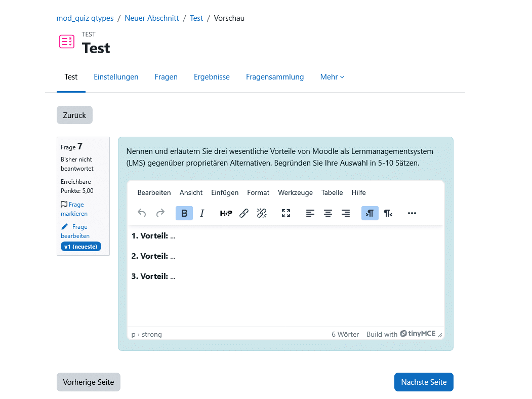This screenshot has width=532, height=399.
Task: Click the '6 Wörter' word count
Action: [x=345, y=334]
